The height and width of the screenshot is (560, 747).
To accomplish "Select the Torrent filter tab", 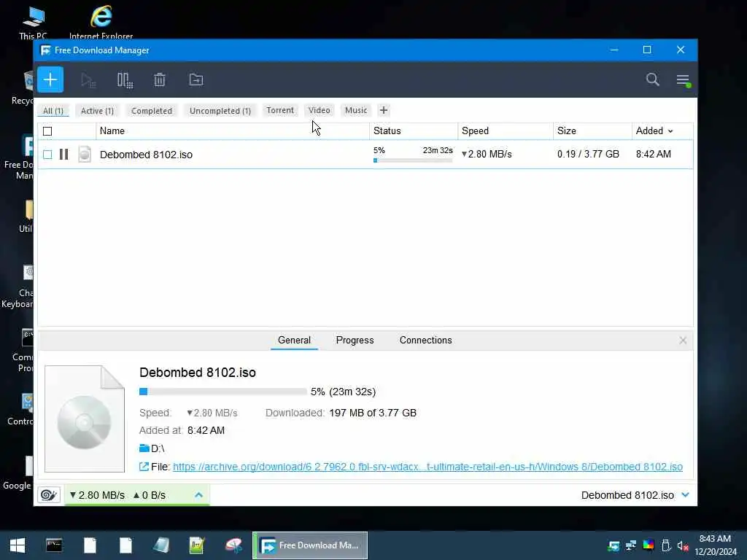I will [x=280, y=111].
